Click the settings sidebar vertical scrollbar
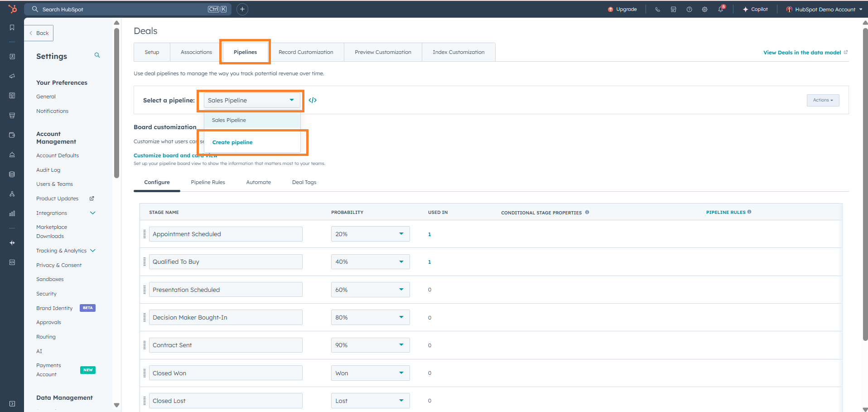 116,103
